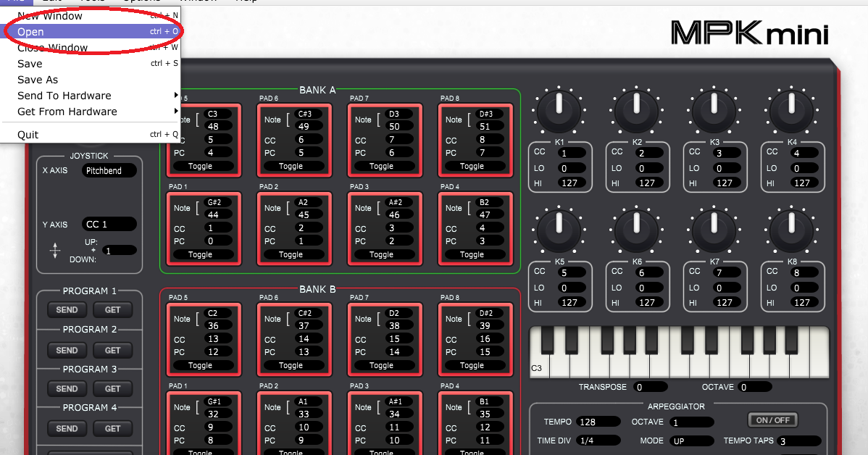
Task: Open the TIME DIV selector
Action: point(599,440)
